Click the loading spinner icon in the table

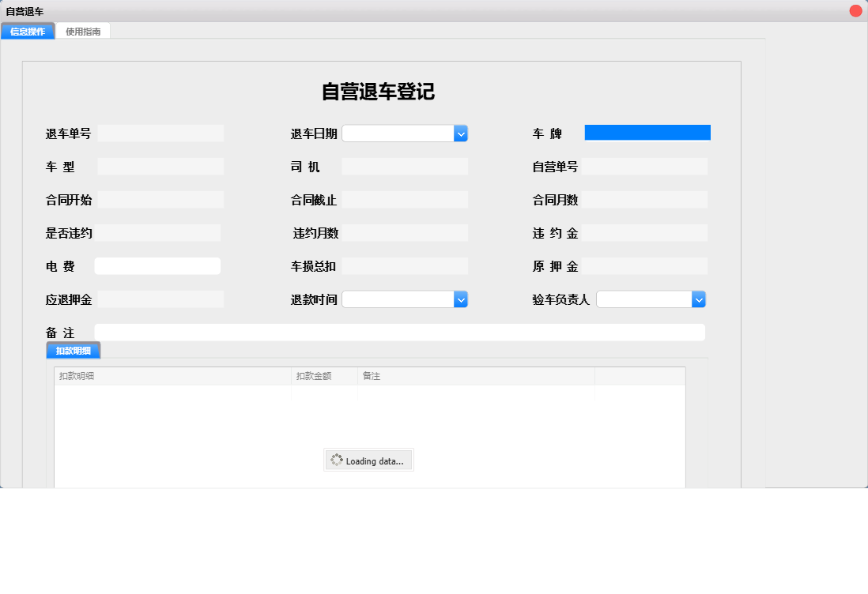[335, 460]
